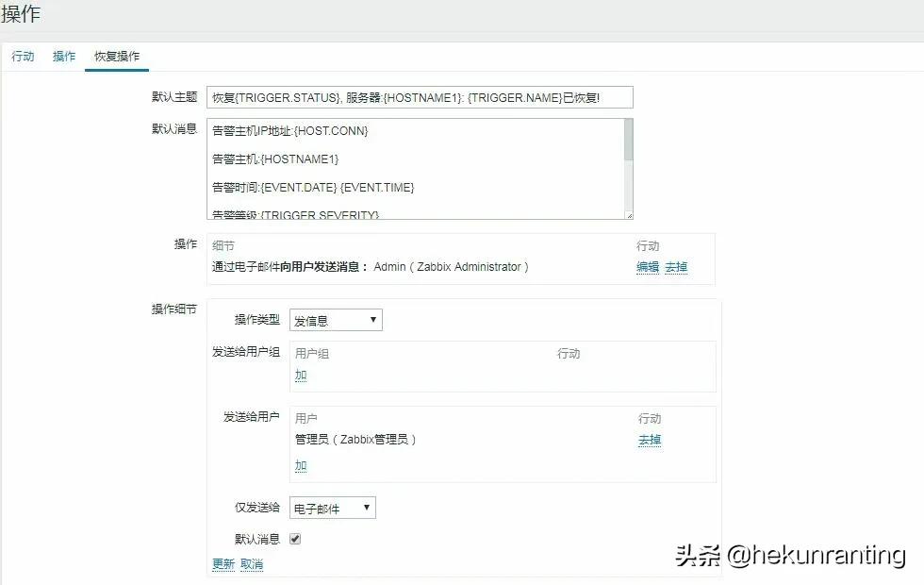This screenshot has width=924, height=585.
Task: Click 去掉 to remove the email operation
Action: click(x=677, y=267)
